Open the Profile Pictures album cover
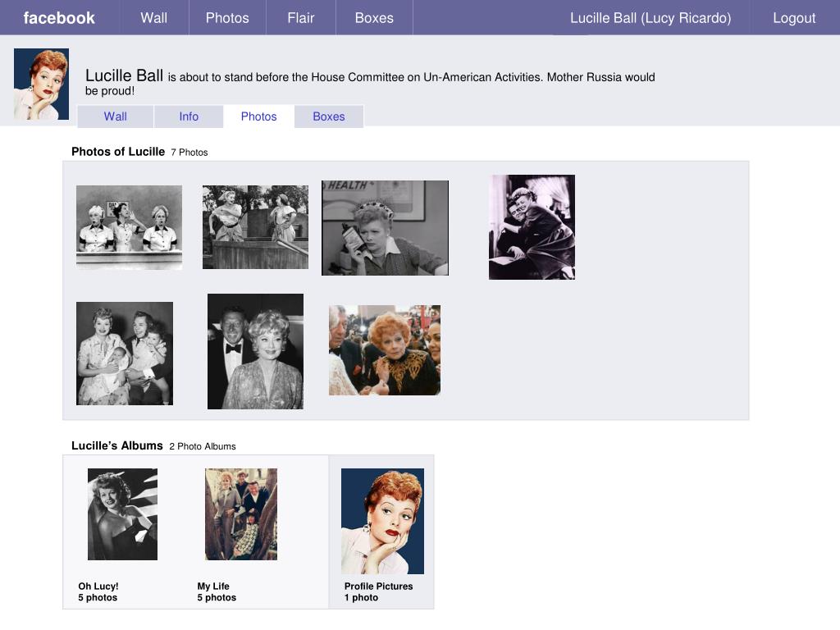 [382, 521]
